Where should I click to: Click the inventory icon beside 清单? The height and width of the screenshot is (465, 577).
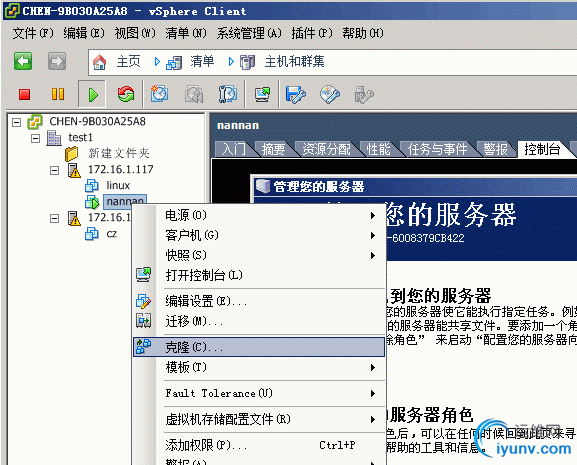click(x=174, y=63)
